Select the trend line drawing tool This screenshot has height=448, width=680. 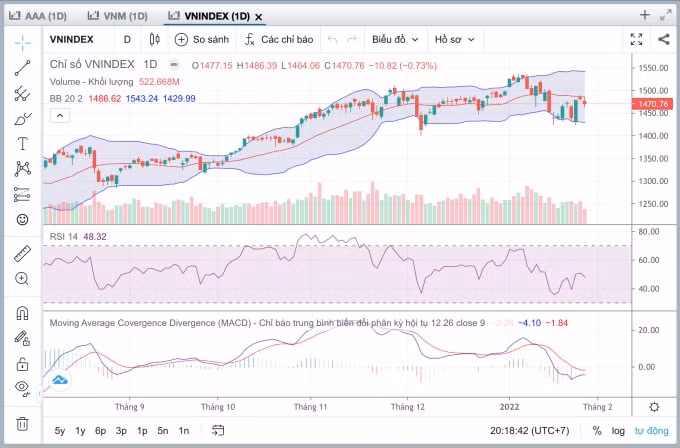(x=22, y=68)
